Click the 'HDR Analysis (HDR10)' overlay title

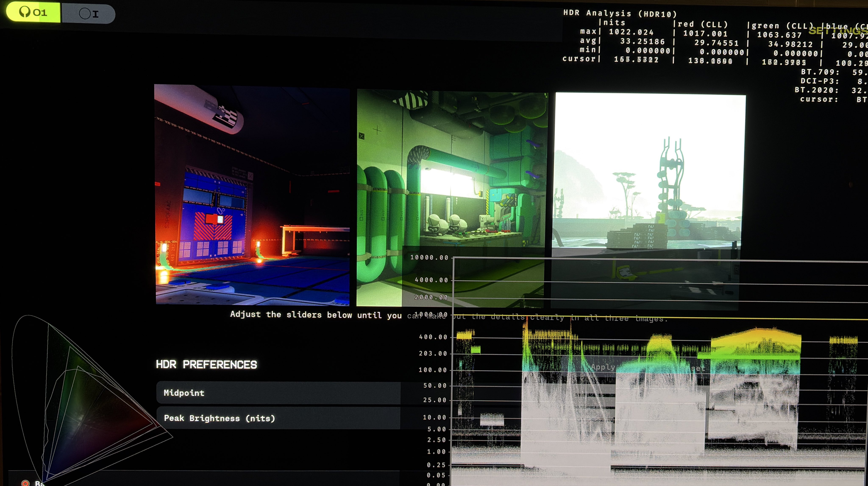tap(620, 14)
